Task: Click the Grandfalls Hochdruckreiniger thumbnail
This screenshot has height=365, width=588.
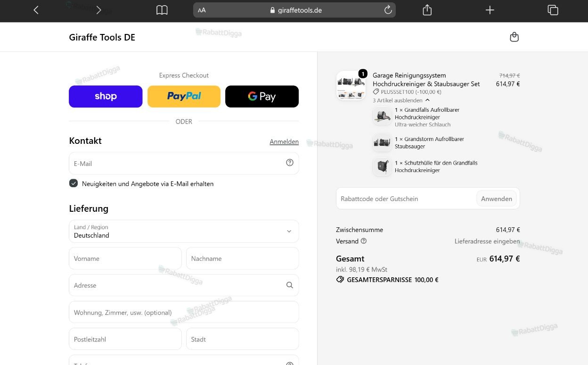Action: 382,116
